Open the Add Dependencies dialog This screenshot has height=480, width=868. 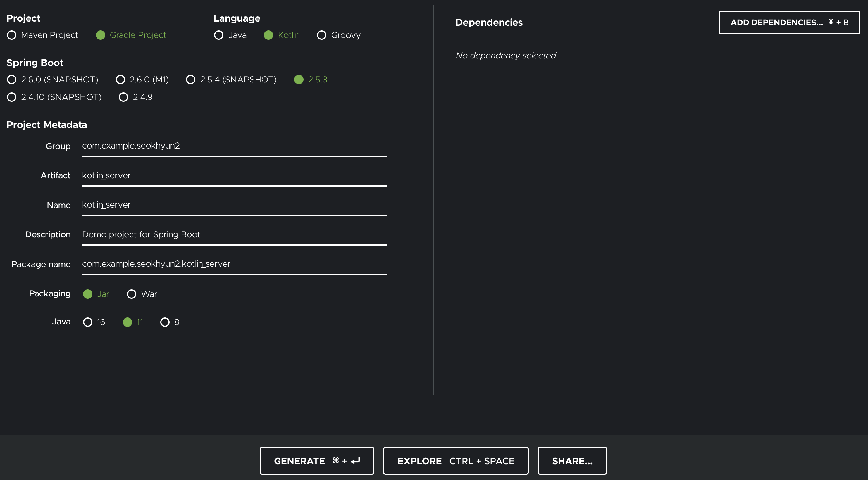(789, 23)
